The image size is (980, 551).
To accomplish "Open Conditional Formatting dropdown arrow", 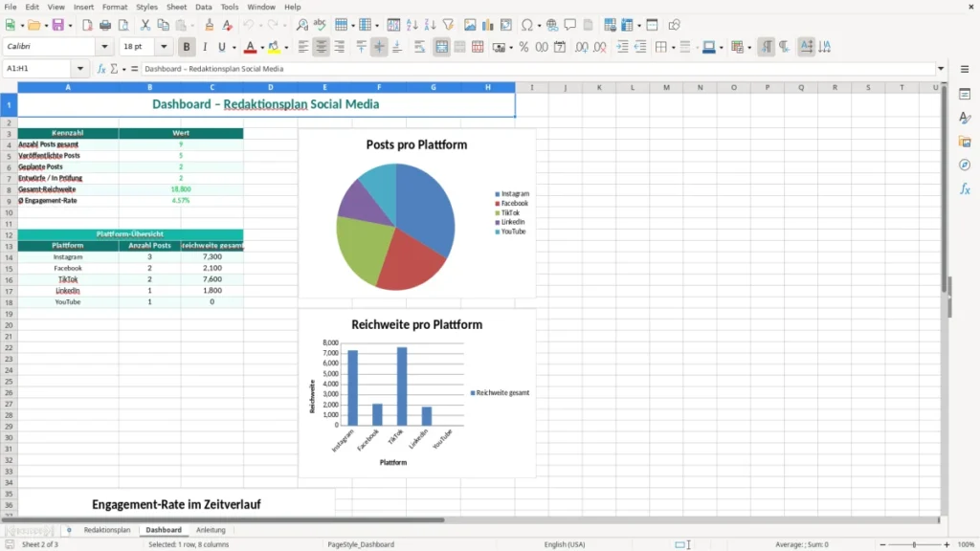I will (749, 48).
